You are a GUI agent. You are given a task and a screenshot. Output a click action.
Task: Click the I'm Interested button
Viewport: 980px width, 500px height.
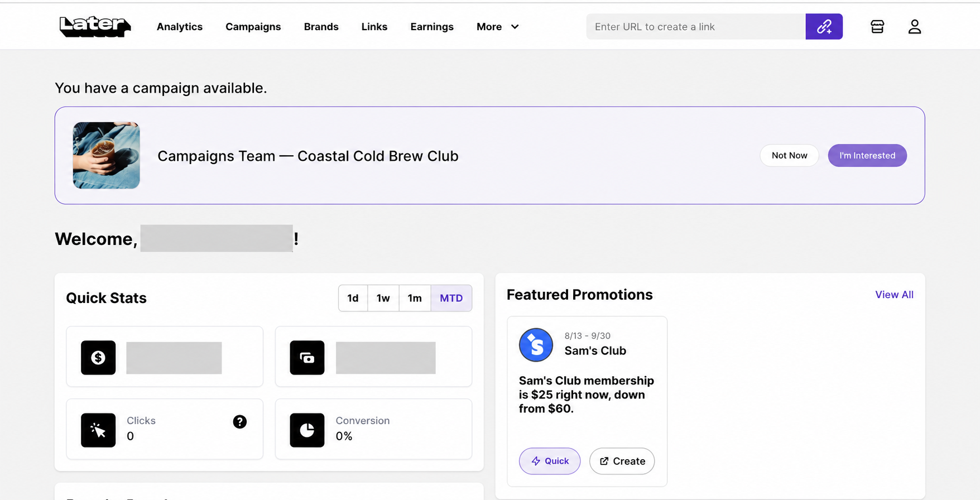click(867, 156)
